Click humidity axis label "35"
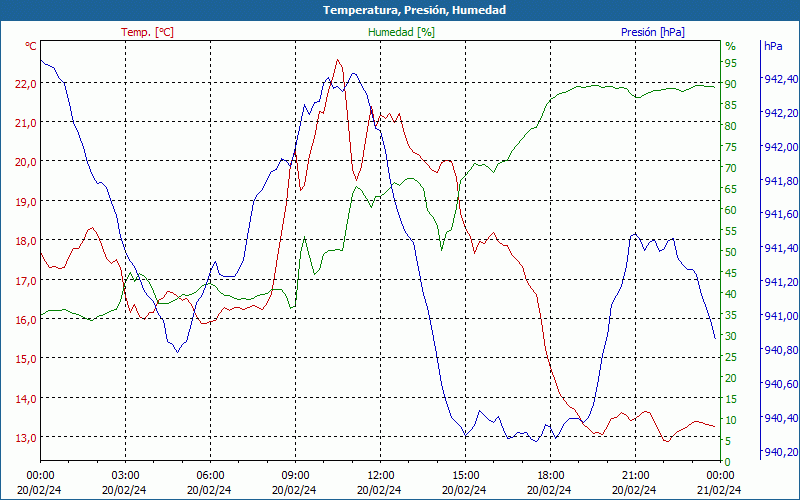Screen dimensions: 800x500 pyautogui.click(x=731, y=315)
